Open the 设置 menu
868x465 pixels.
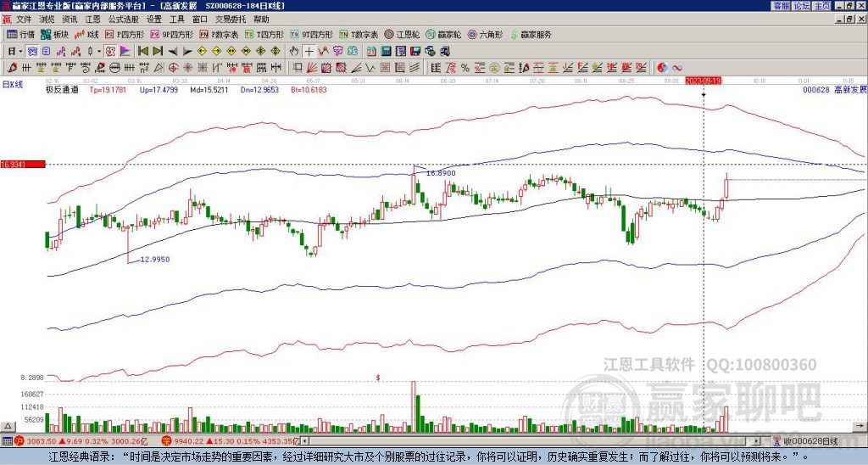tap(154, 20)
